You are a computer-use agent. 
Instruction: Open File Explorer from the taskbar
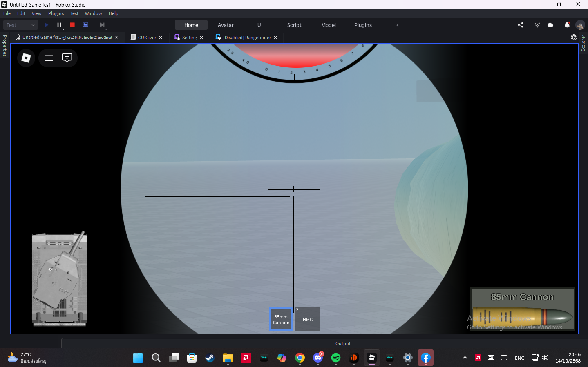[228, 358]
